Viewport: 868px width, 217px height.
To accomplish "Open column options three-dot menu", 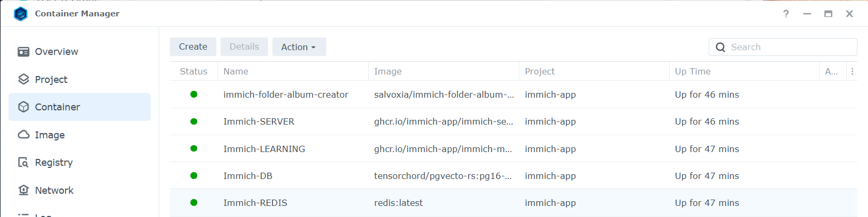I will [x=852, y=71].
